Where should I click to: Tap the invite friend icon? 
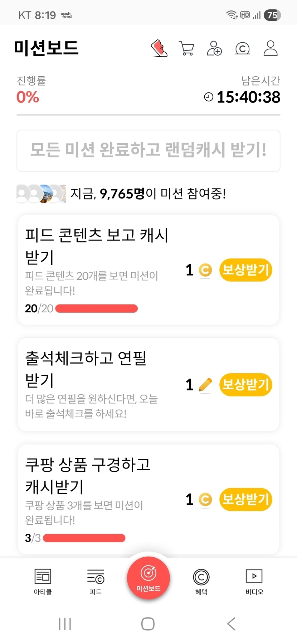click(x=214, y=48)
